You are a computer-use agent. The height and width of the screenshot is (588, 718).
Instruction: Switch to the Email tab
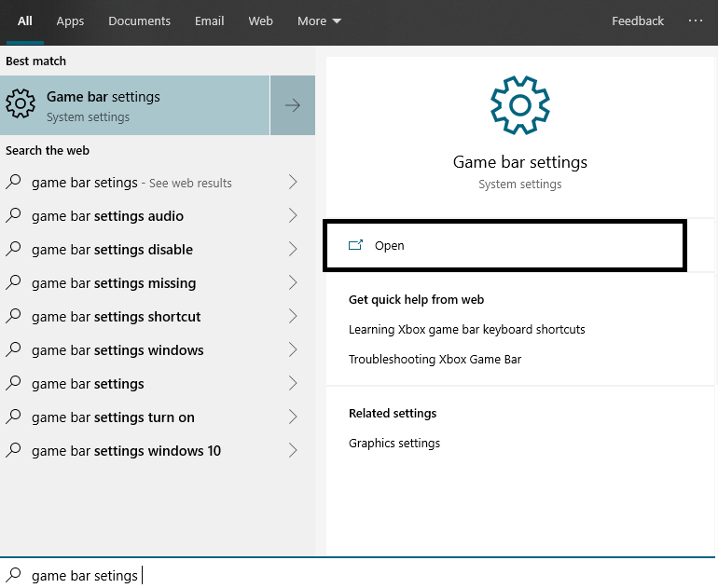(x=209, y=21)
